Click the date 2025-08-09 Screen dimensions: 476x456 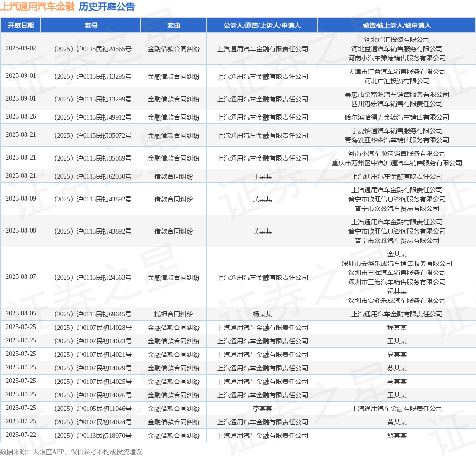pos(20,198)
